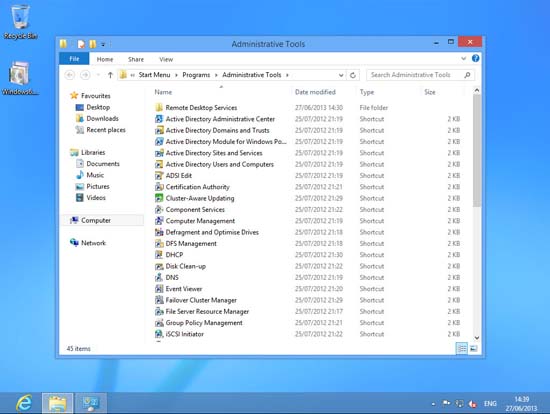
Task: Click the ADSI Edit shortcut icon
Action: pyautogui.click(x=159, y=175)
